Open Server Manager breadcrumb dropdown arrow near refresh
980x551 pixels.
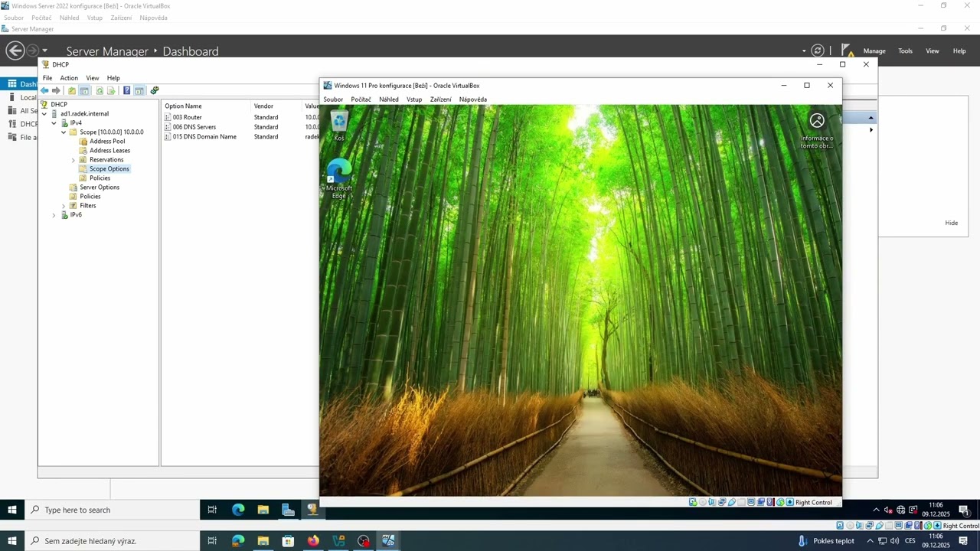coord(804,51)
